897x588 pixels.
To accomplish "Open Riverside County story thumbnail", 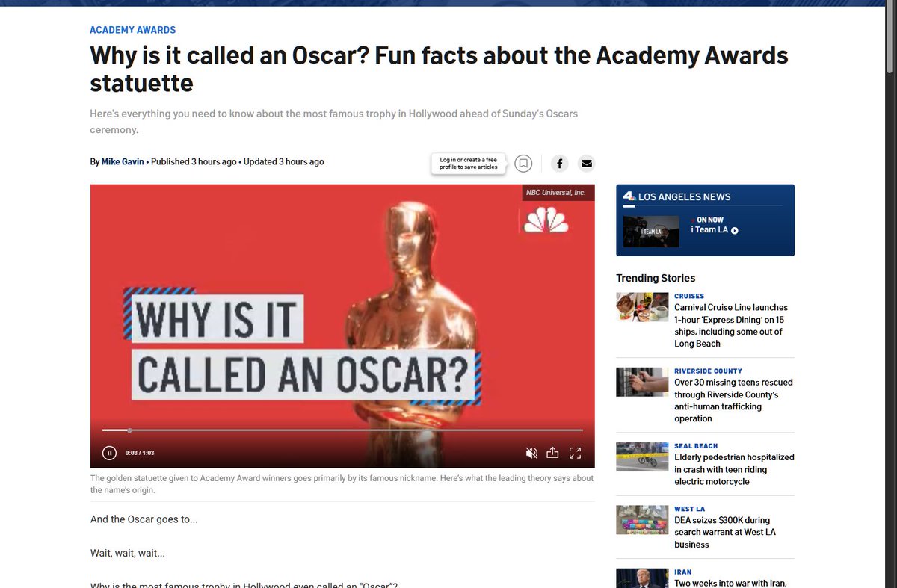I will tap(642, 382).
